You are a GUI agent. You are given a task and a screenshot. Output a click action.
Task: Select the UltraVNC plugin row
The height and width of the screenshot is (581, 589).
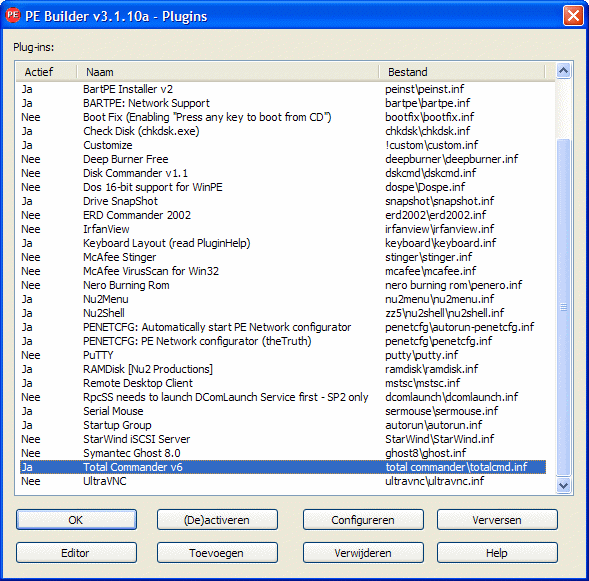283,481
